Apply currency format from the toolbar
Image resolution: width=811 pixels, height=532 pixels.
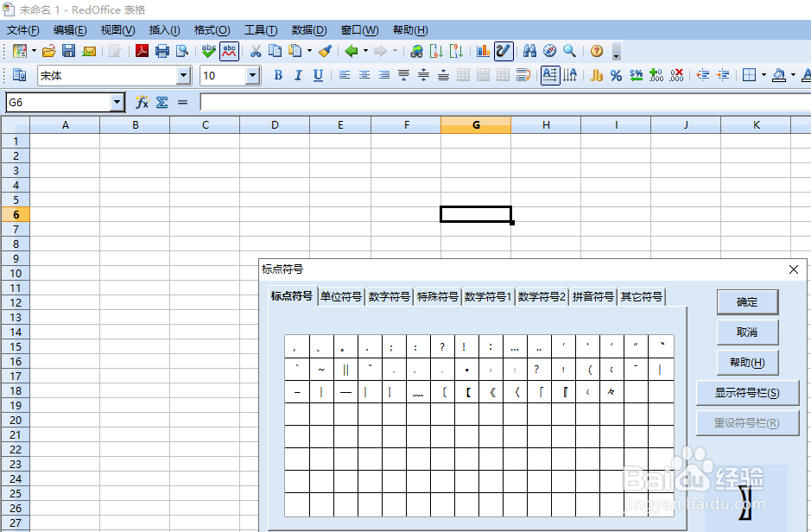pos(596,76)
